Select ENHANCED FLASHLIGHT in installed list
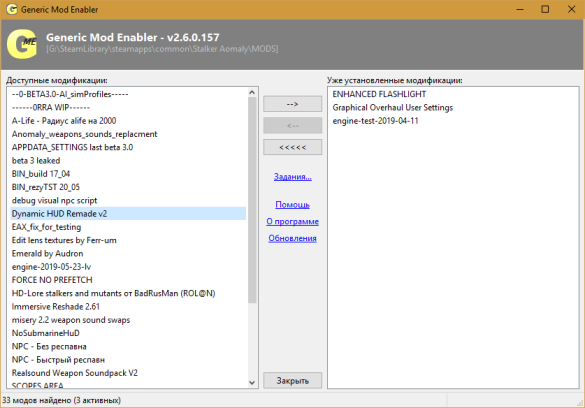 click(x=379, y=94)
